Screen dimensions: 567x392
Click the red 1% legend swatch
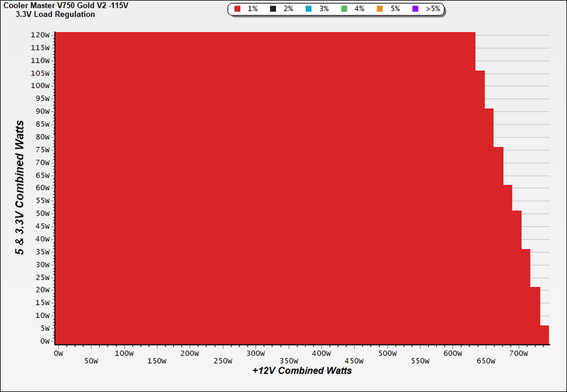click(237, 9)
